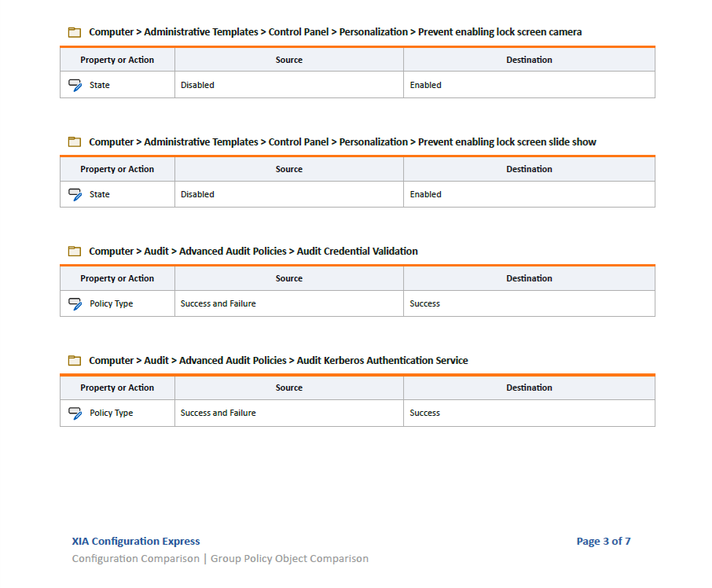Click 'Property or Action' header in lock screen camera table
The width and height of the screenshot is (712, 588).
tap(117, 60)
